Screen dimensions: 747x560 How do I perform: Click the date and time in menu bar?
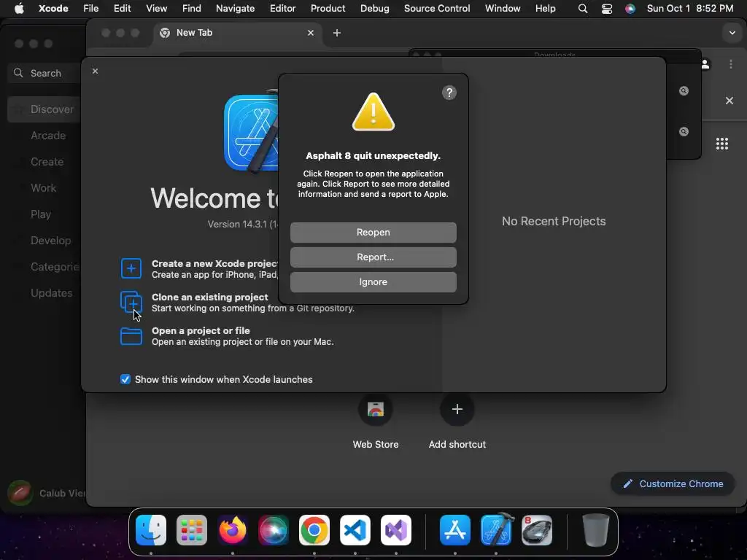pos(690,8)
